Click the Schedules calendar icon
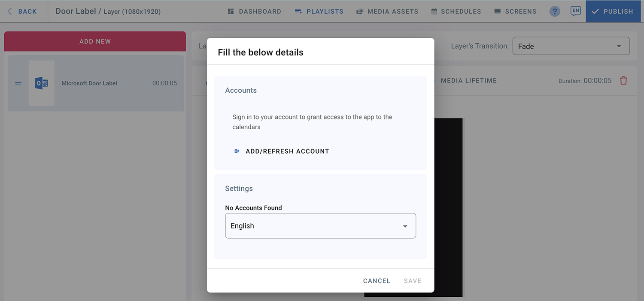This screenshot has width=644, height=301. (434, 12)
